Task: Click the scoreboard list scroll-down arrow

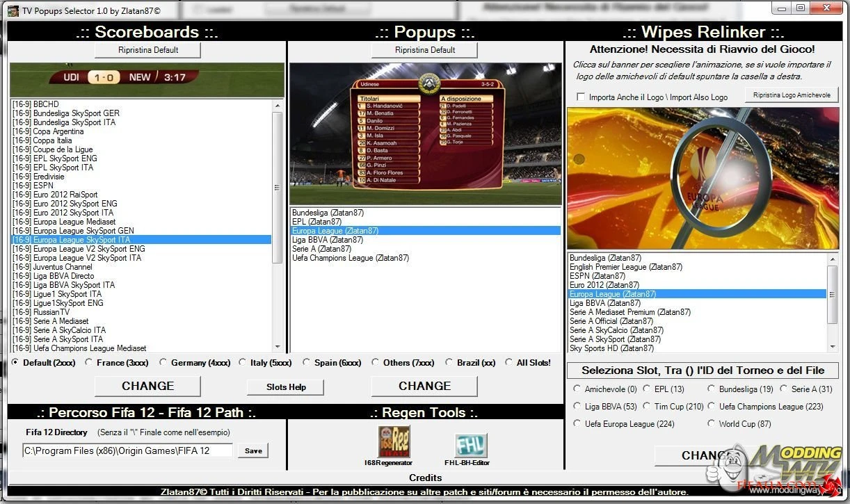Action: (278, 346)
